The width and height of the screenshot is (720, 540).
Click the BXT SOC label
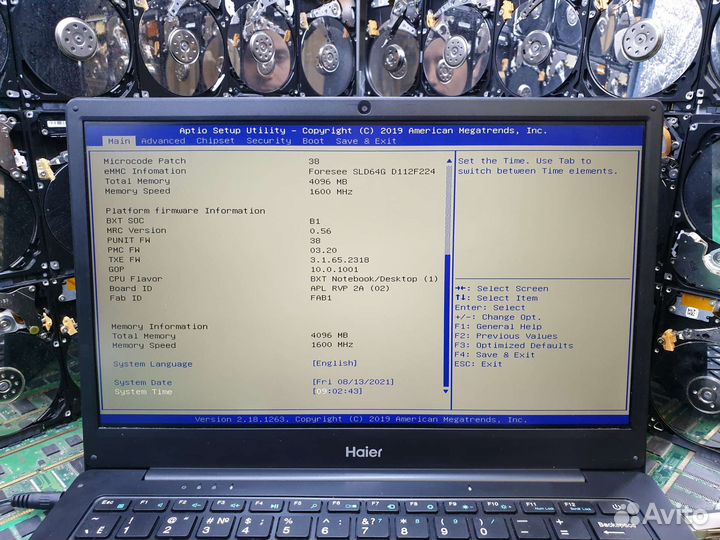125,221
